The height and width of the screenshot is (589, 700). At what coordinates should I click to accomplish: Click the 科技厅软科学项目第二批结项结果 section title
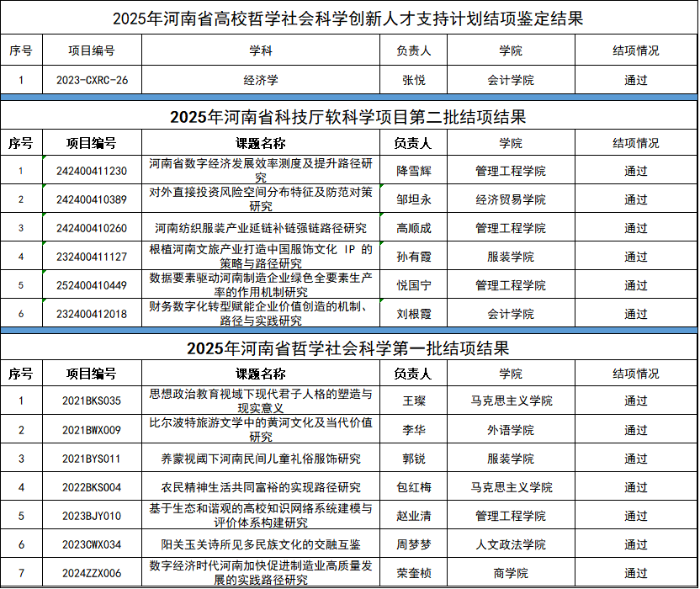[348, 116]
